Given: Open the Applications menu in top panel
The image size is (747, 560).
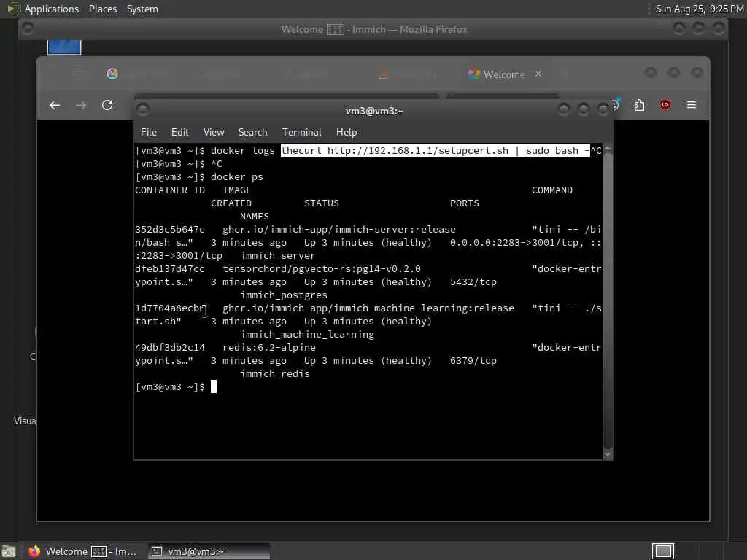Looking at the screenshot, I should 52,9.
